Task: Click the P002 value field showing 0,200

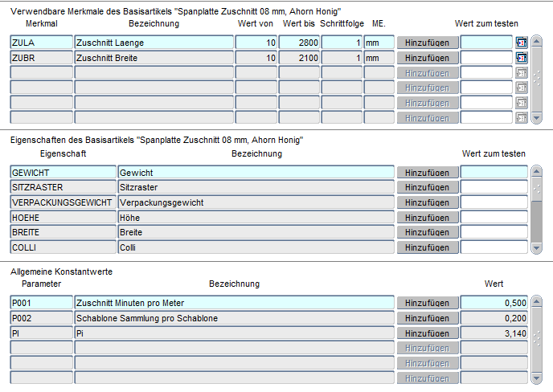Action: click(x=494, y=318)
